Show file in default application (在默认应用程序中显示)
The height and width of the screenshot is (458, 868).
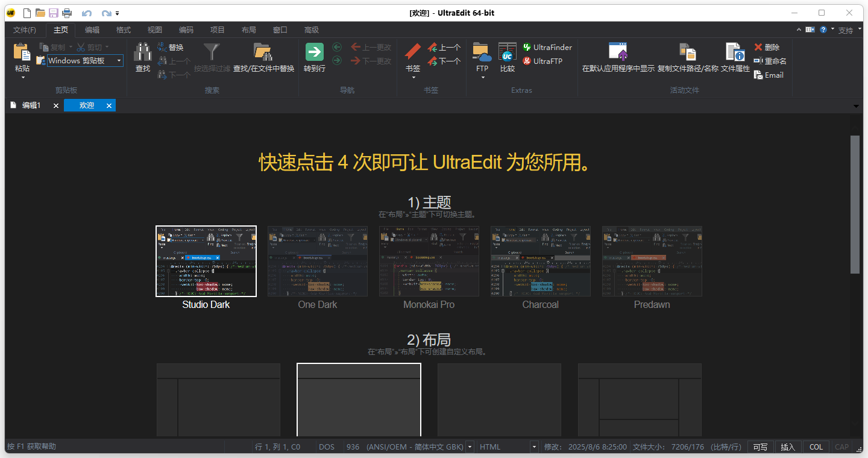click(x=618, y=57)
